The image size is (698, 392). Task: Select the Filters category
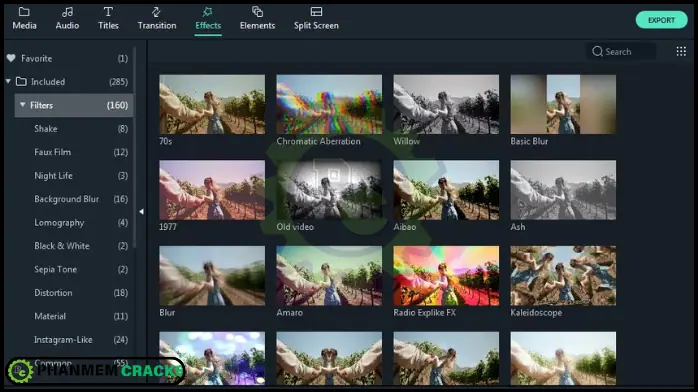point(74,105)
